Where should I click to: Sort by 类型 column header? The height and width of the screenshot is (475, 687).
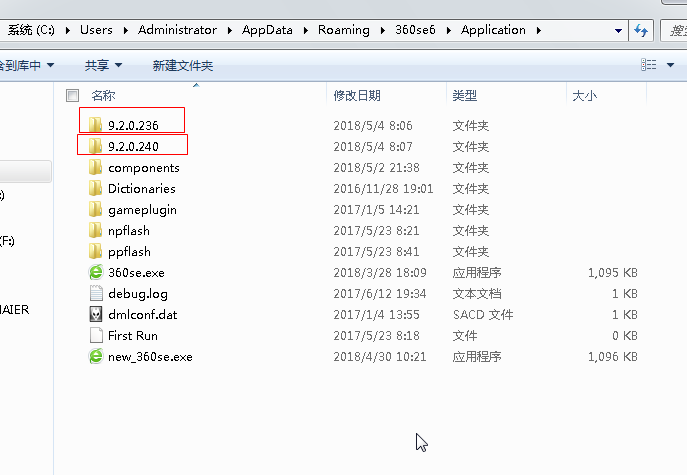[464, 95]
